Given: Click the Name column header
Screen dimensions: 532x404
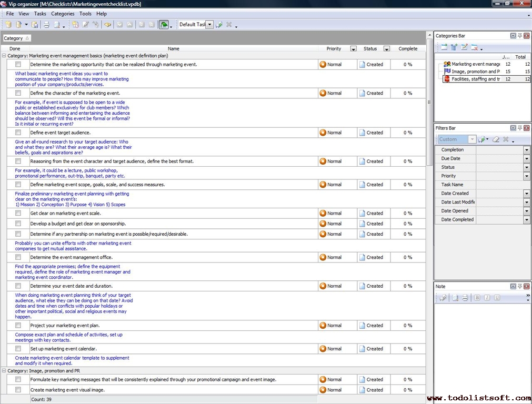Looking at the screenshot, I should pyautogui.click(x=174, y=48).
